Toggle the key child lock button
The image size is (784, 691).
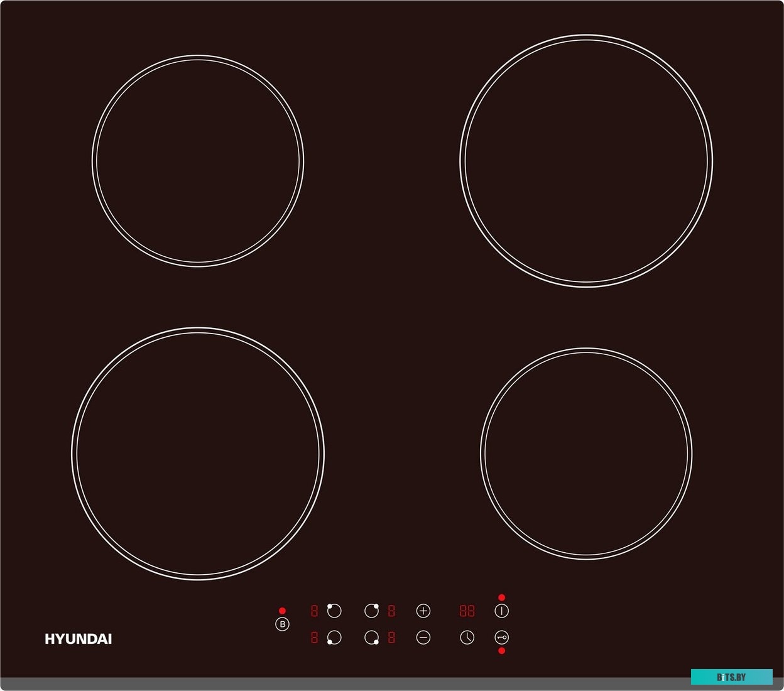click(x=501, y=638)
